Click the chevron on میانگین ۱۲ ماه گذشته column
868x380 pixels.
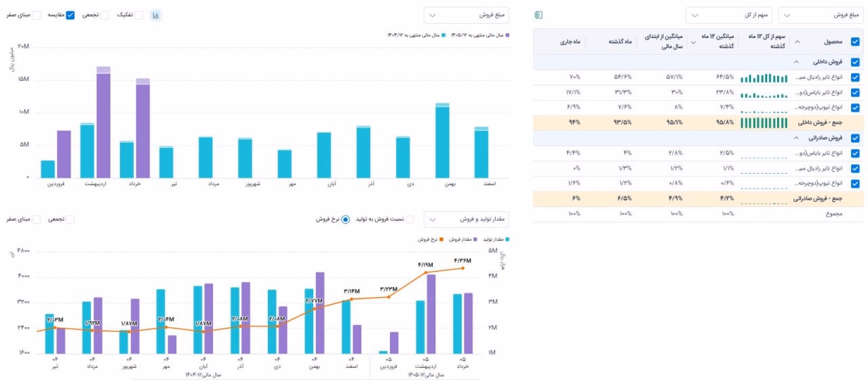[x=692, y=41]
